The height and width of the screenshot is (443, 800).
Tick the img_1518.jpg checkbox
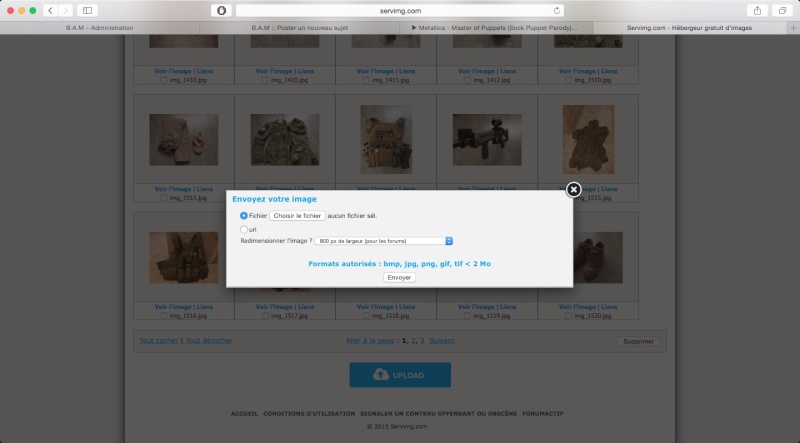point(366,316)
